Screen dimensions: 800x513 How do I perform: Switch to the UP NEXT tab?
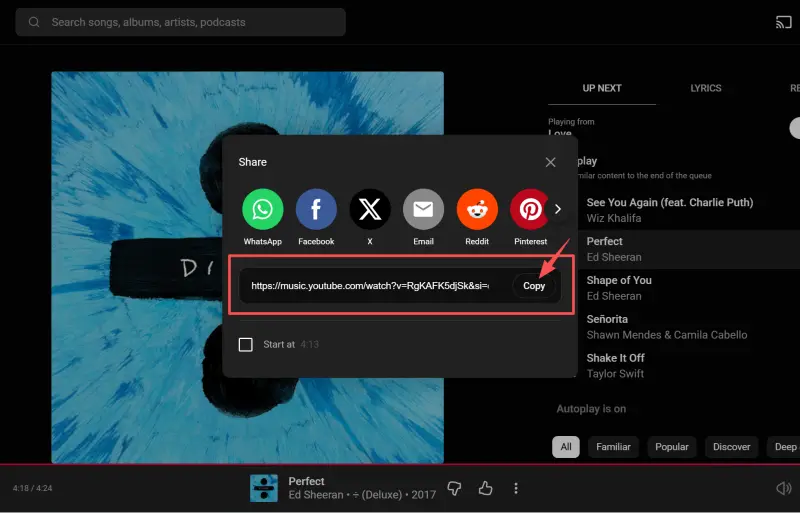[602, 88]
